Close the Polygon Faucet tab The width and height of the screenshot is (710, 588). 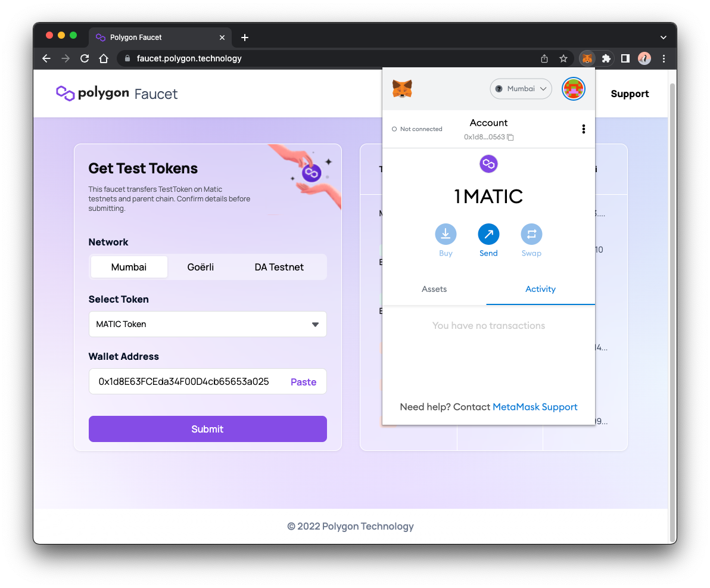tap(222, 38)
